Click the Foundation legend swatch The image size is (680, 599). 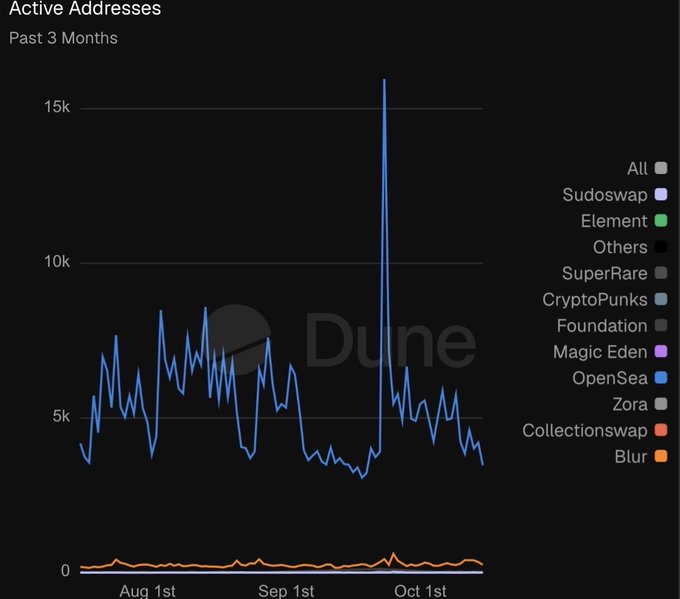(x=660, y=325)
